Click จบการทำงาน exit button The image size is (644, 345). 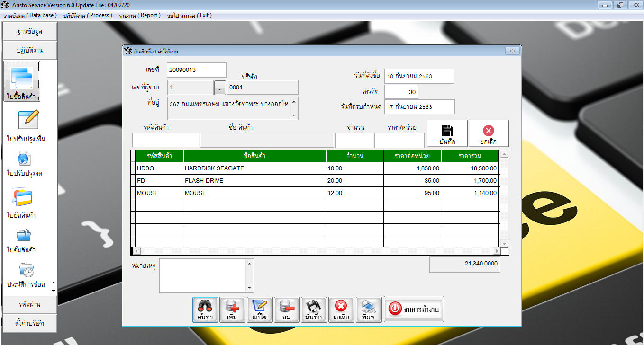point(414,310)
